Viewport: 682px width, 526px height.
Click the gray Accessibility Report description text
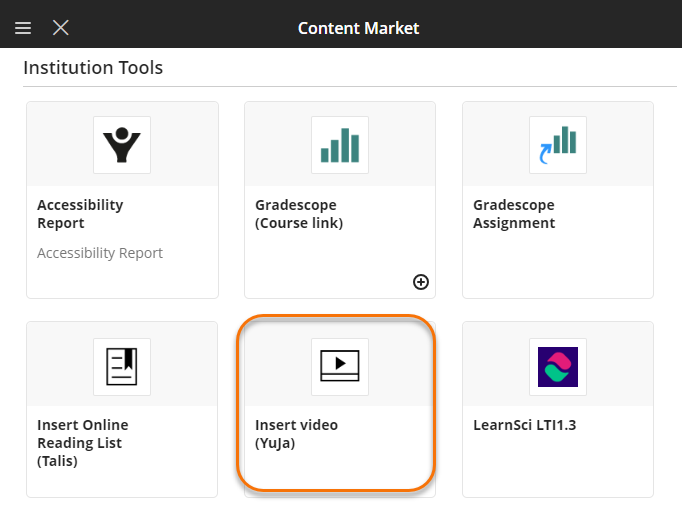point(100,253)
